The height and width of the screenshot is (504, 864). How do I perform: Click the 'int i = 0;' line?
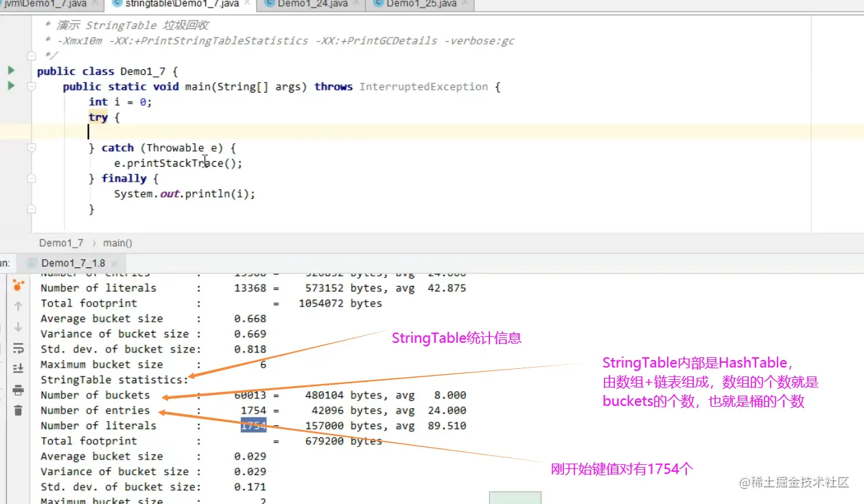coord(120,101)
